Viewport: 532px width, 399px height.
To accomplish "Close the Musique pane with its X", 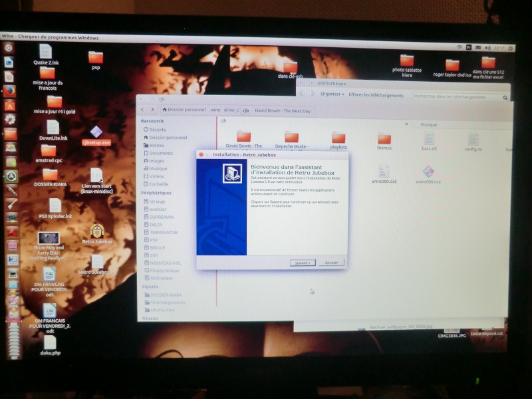I will pyautogui.click(x=406, y=124).
